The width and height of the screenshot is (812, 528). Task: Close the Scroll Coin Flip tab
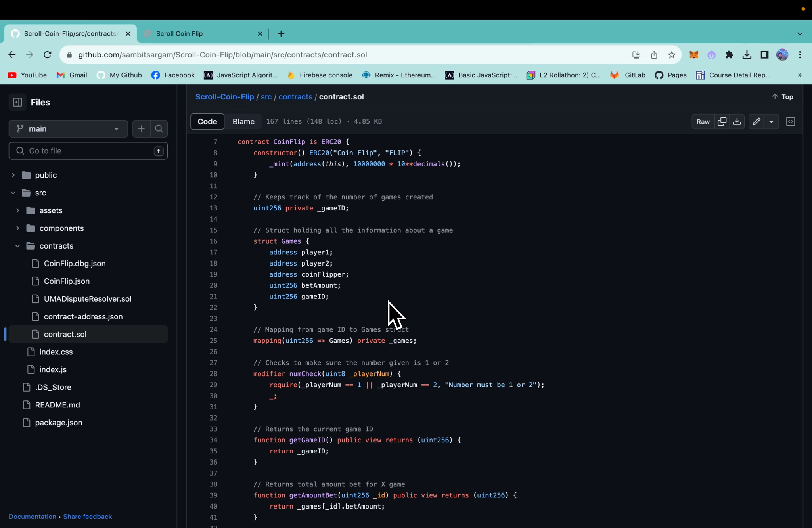(x=260, y=34)
